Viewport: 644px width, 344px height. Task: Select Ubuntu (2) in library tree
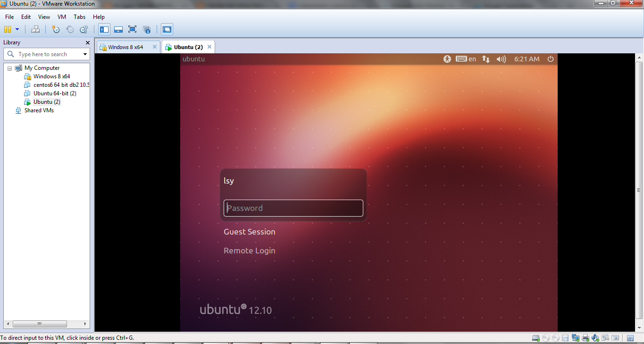tap(47, 102)
